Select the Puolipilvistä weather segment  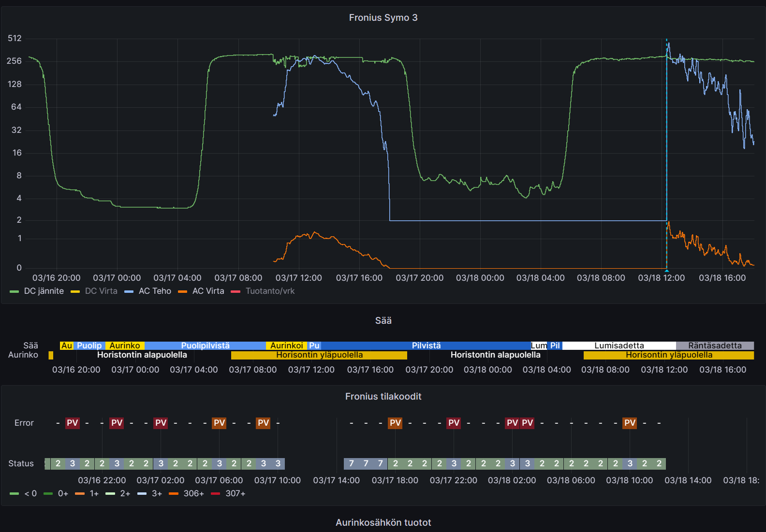[205, 345]
